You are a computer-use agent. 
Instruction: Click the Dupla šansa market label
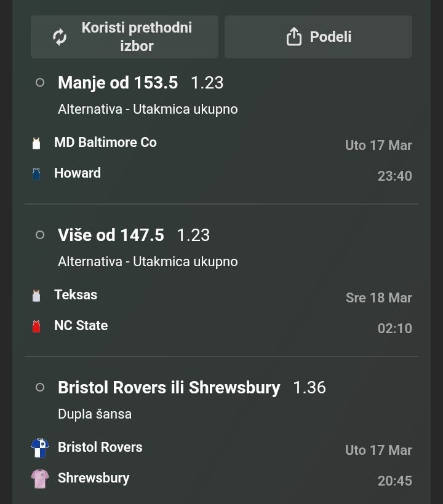click(x=95, y=414)
